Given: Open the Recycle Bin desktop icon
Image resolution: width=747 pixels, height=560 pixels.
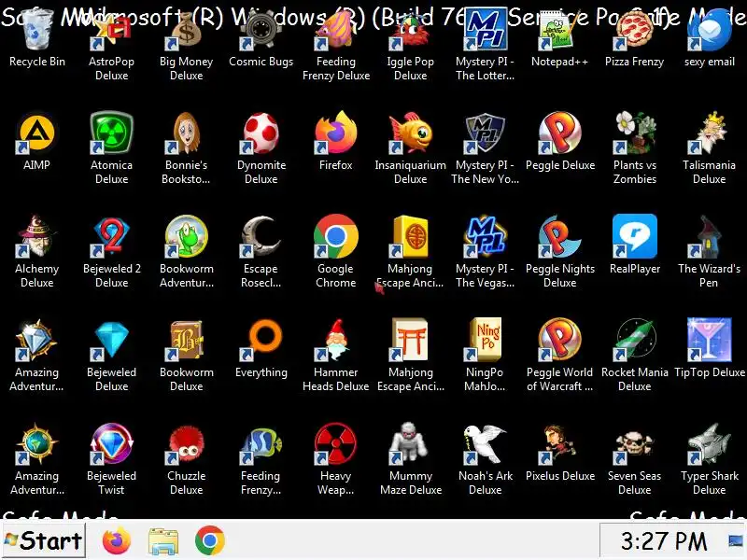Looking at the screenshot, I should [37, 31].
